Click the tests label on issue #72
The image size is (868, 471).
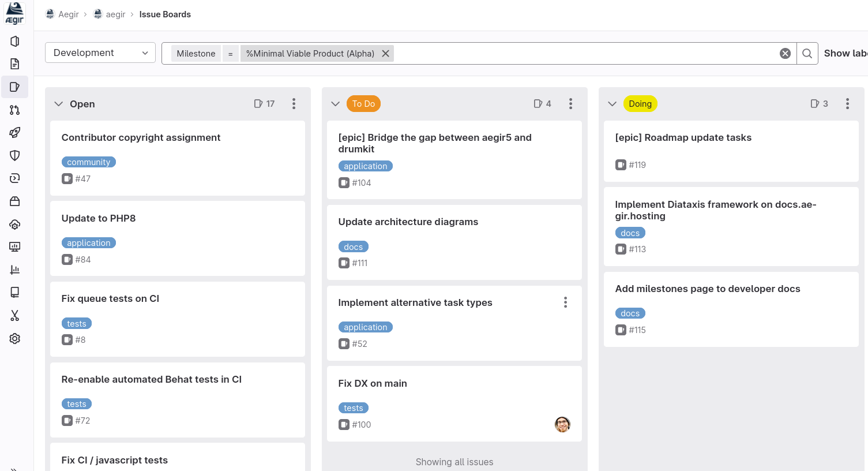(x=77, y=404)
